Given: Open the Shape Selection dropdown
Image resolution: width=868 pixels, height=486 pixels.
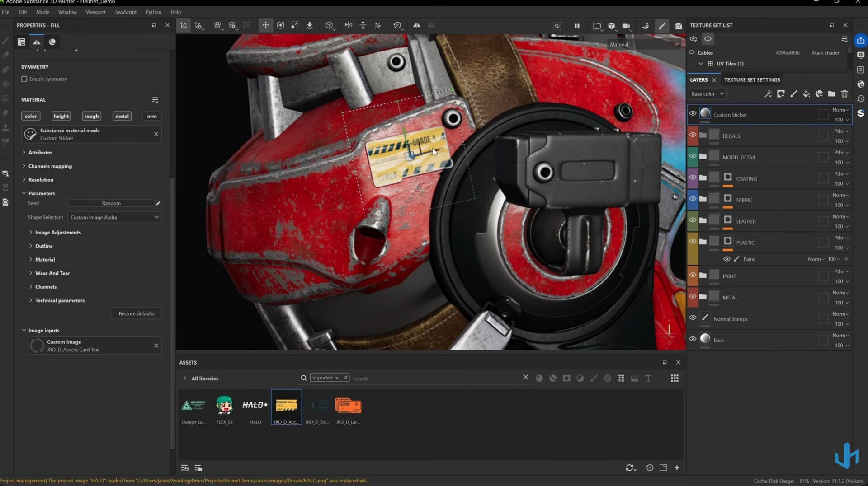Looking at the screenshot, I should point(114,217).
